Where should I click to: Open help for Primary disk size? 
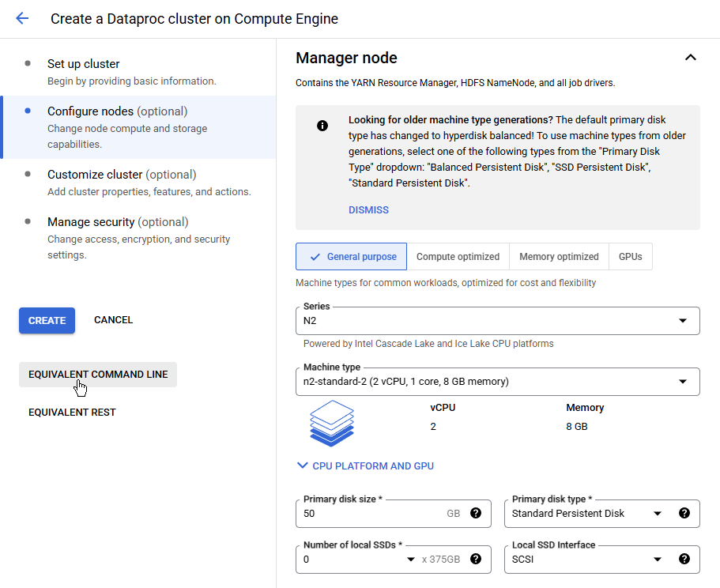pos(476,513)
